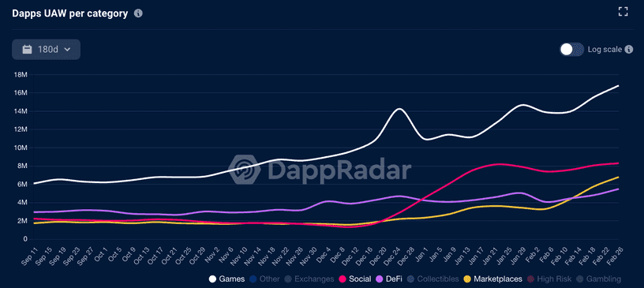Click the Dapps UAW per category title
The width and height of the screenshot is (644, 288).
pos(69,13)
